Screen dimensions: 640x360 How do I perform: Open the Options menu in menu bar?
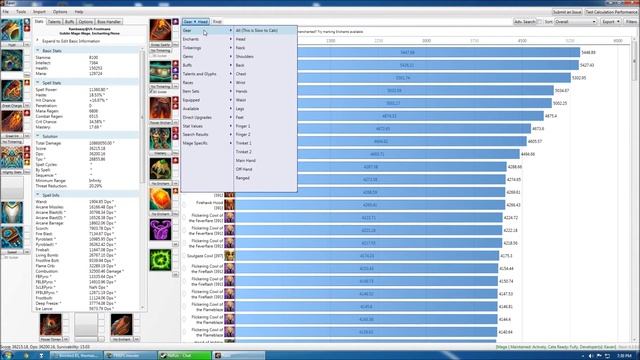pyautogui.click(x=60, y=12)
